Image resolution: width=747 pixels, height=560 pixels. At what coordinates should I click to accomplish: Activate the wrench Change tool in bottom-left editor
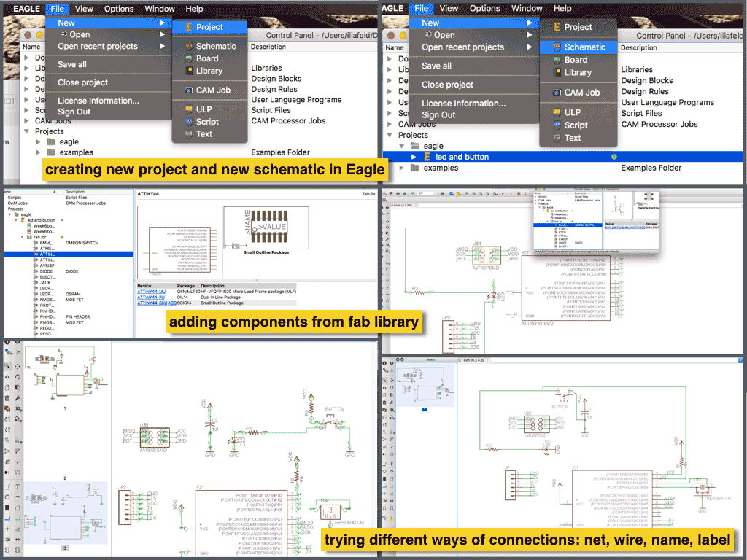[x=18, y=398]
